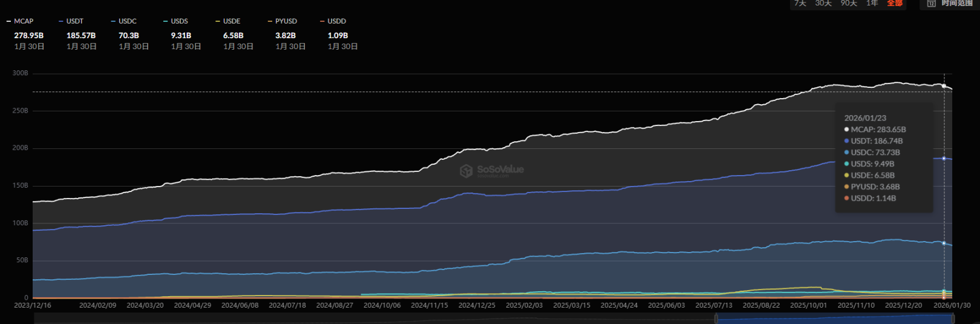Click the MCAP data point on 2026/01/23
This screenshot has width=980, height=324.
[x=944, y=86]
